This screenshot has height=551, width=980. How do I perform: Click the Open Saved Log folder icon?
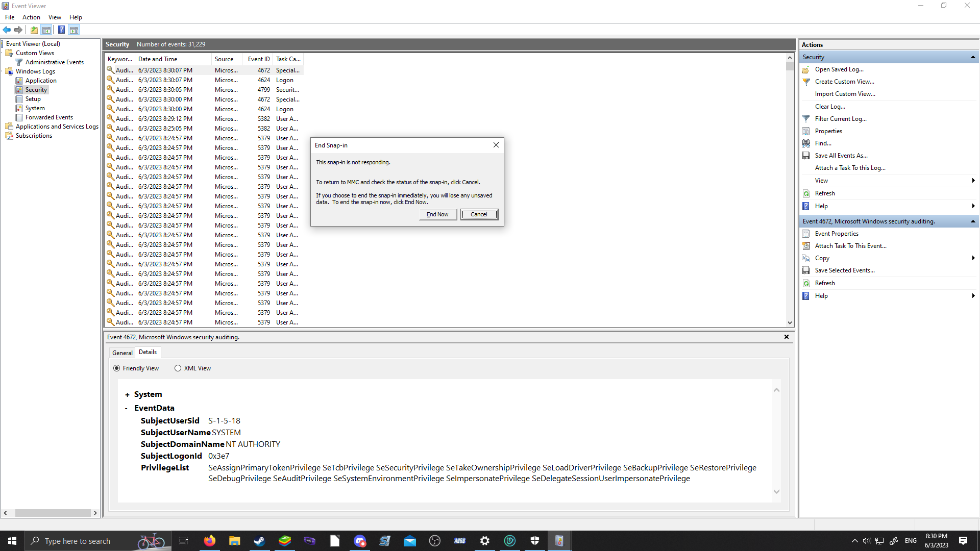(x=806, y=69)
